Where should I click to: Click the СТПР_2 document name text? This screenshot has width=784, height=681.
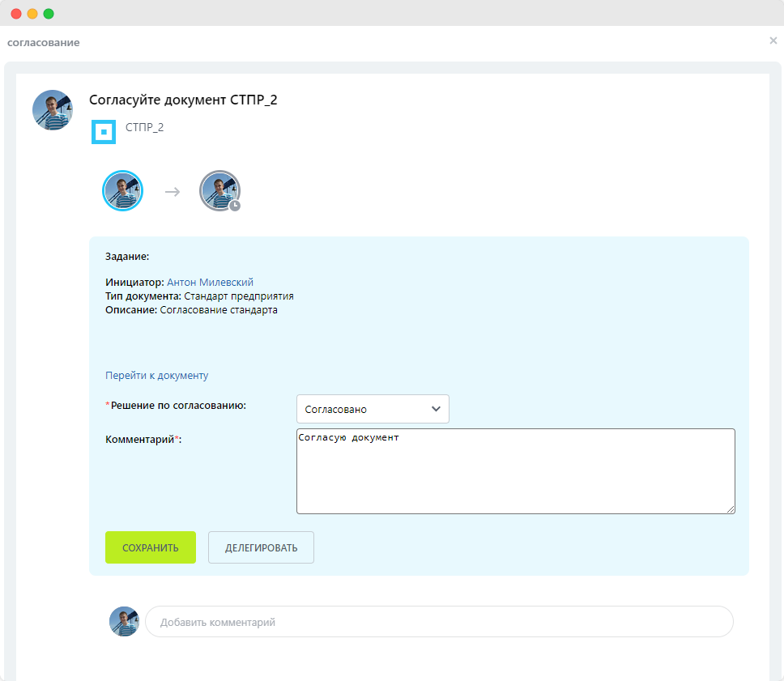coord(144,127)
